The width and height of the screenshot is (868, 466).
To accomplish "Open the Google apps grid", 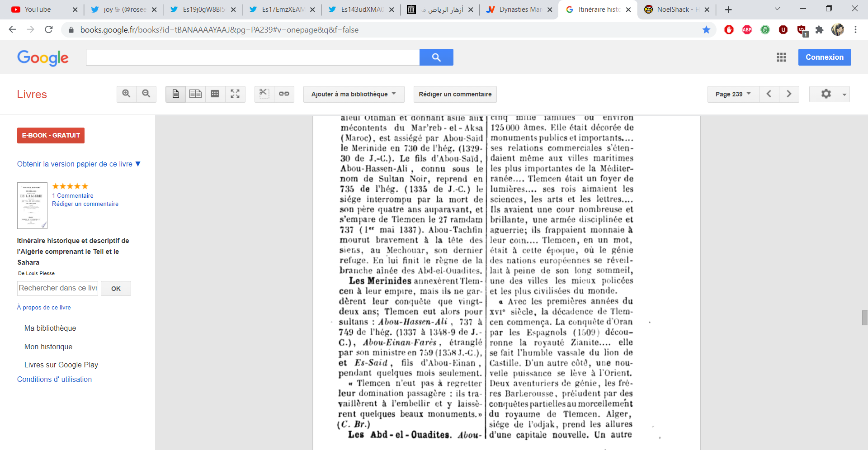I will click(781, 57).
